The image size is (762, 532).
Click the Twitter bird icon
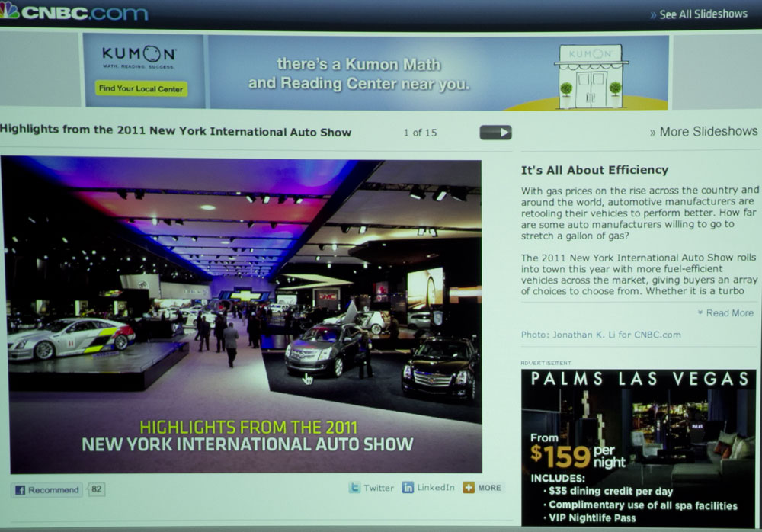coord(355,487)
